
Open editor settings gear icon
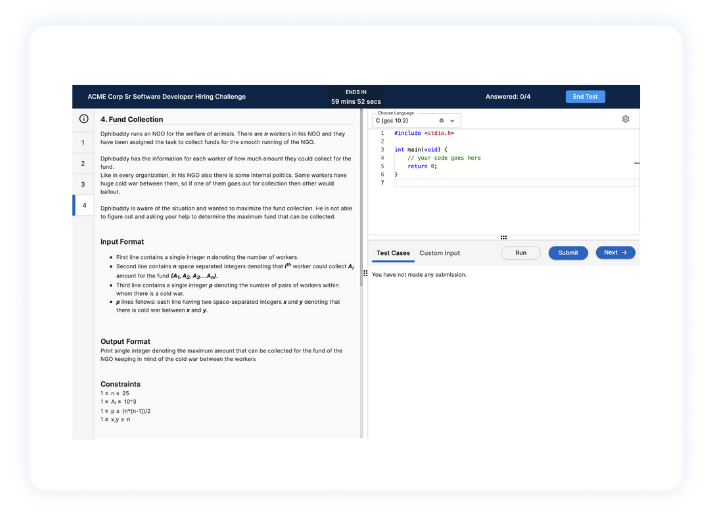tap(625, 119)
